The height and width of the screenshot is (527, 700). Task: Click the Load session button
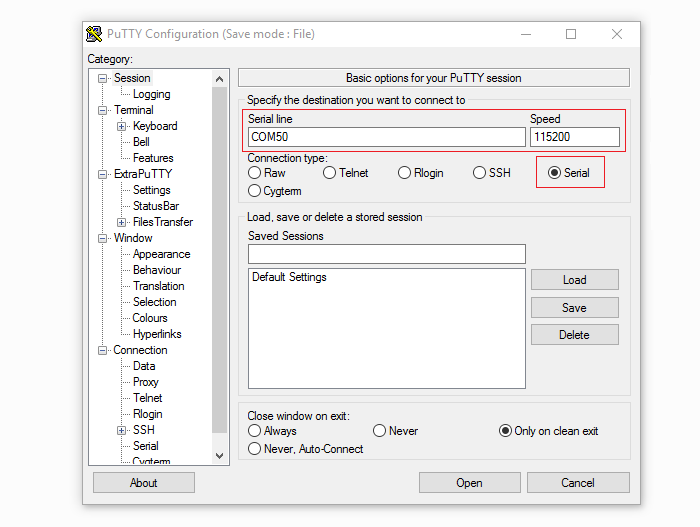(575, 280)
